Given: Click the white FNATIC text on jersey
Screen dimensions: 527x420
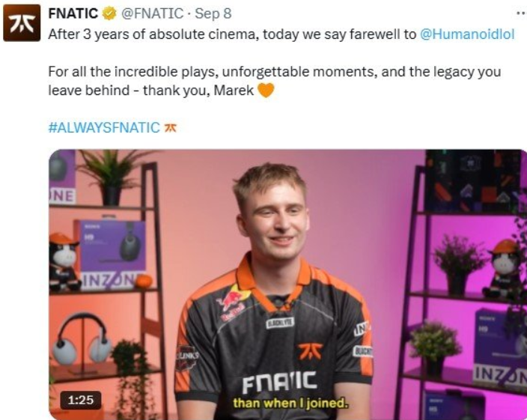Looking at the screenshot, I should coord(279,382).
